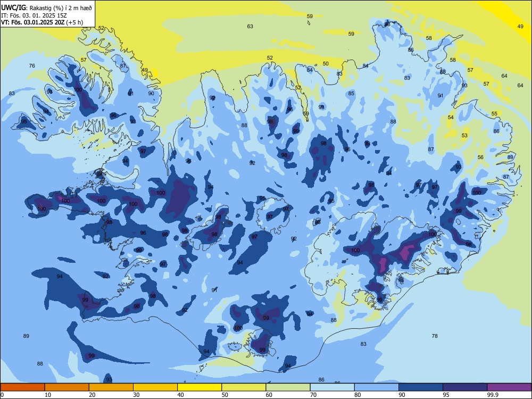This screenshot has height=399, width=532.
Task: Click the legend label '99.9'
Action: point(493,395)
